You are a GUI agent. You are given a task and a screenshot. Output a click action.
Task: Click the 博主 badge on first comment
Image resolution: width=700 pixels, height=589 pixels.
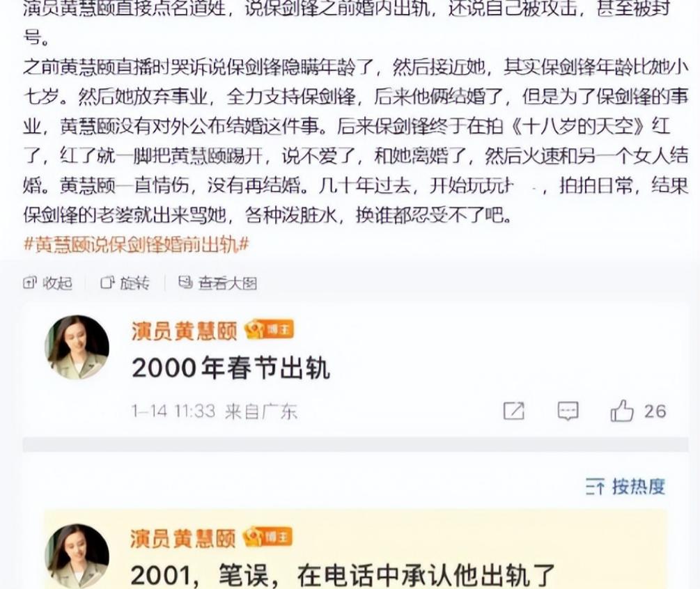269,330
